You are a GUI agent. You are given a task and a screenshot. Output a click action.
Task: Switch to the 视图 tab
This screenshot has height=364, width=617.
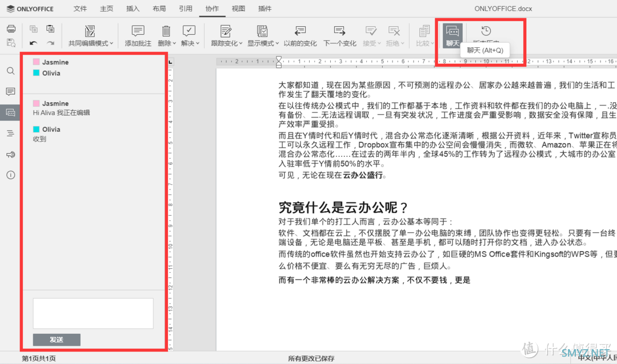238,8
